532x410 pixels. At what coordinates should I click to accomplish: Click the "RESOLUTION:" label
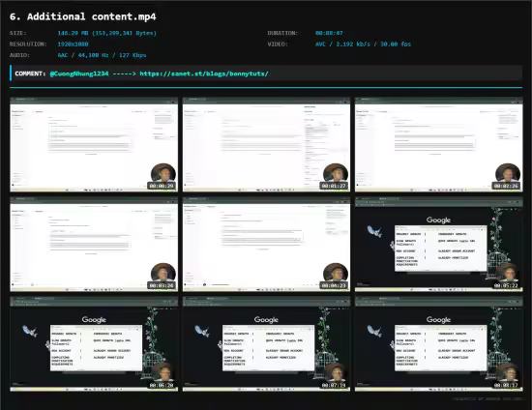tap(28, 44)
